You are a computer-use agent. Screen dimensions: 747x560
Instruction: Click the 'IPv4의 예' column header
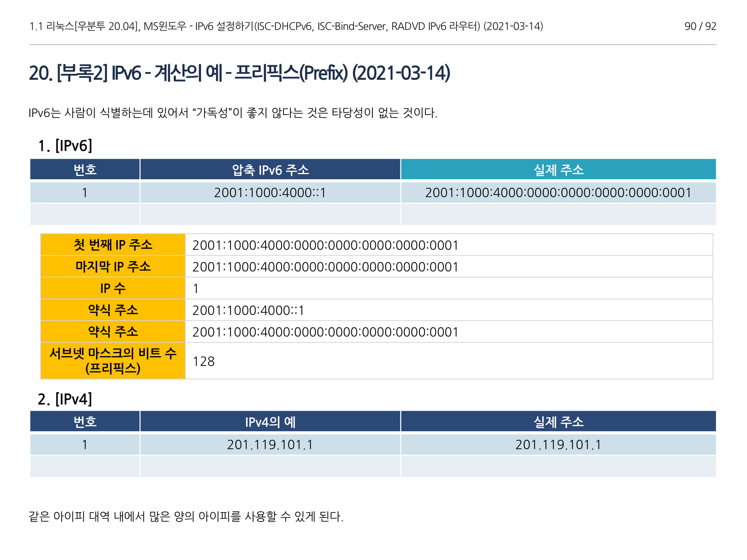tap(270, 422)
